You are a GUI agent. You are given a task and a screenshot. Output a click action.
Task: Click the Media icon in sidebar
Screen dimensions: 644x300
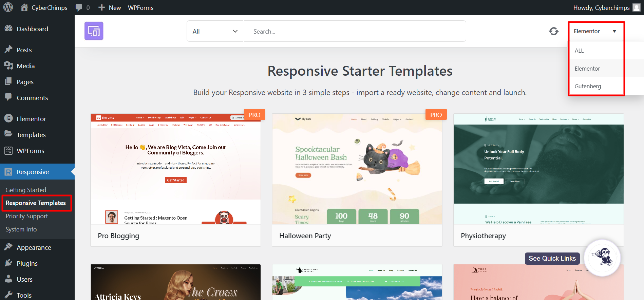(x=8, y=65)
